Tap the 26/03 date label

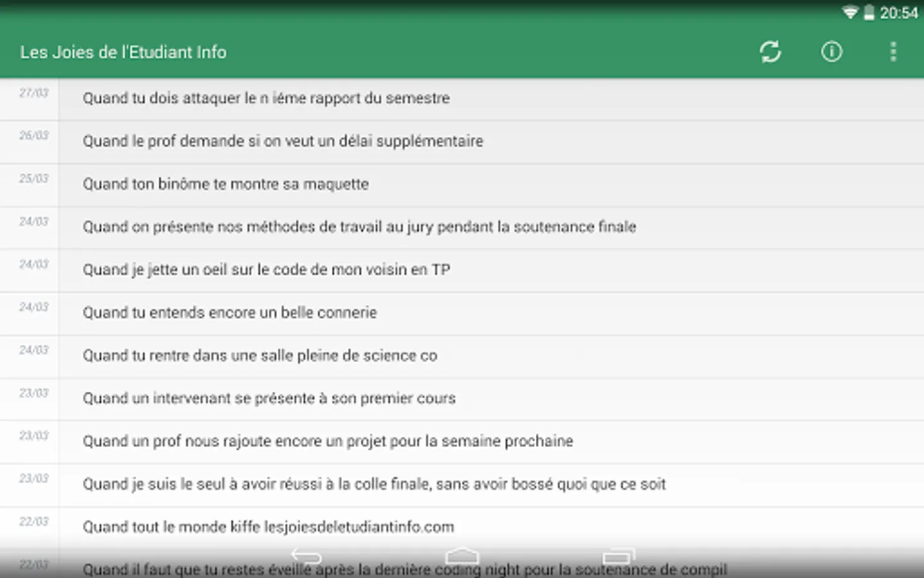pos(34,136)
